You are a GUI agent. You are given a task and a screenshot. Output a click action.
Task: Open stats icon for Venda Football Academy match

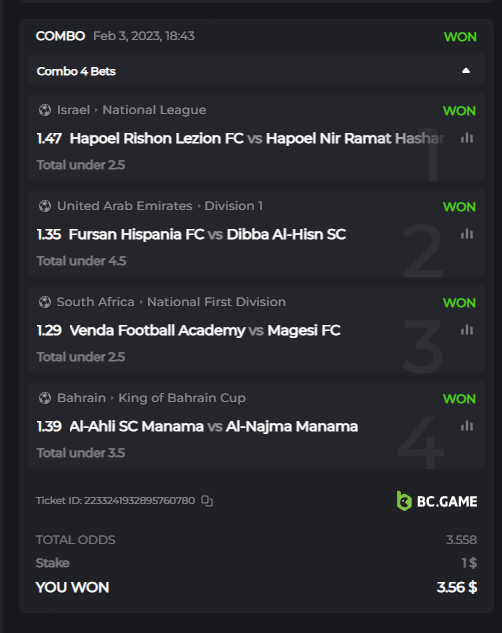(x=467, y=330)
